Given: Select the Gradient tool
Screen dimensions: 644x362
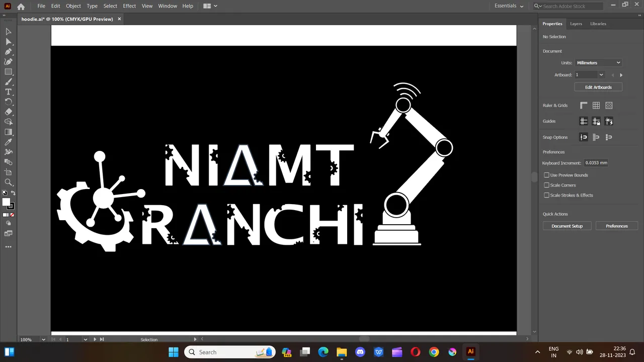Looking at the screenshot, I should [9, 132].
